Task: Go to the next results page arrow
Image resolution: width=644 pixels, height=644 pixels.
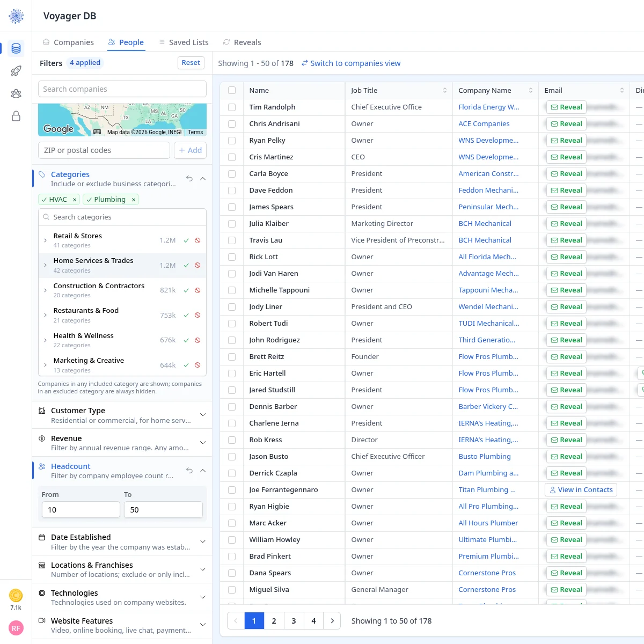Action: tap(332, 621)
